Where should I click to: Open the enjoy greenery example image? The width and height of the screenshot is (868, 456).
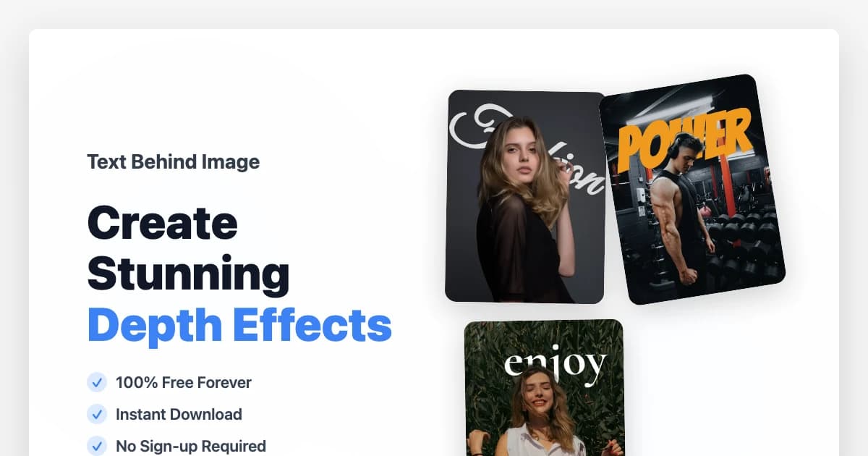coord(544,388)
